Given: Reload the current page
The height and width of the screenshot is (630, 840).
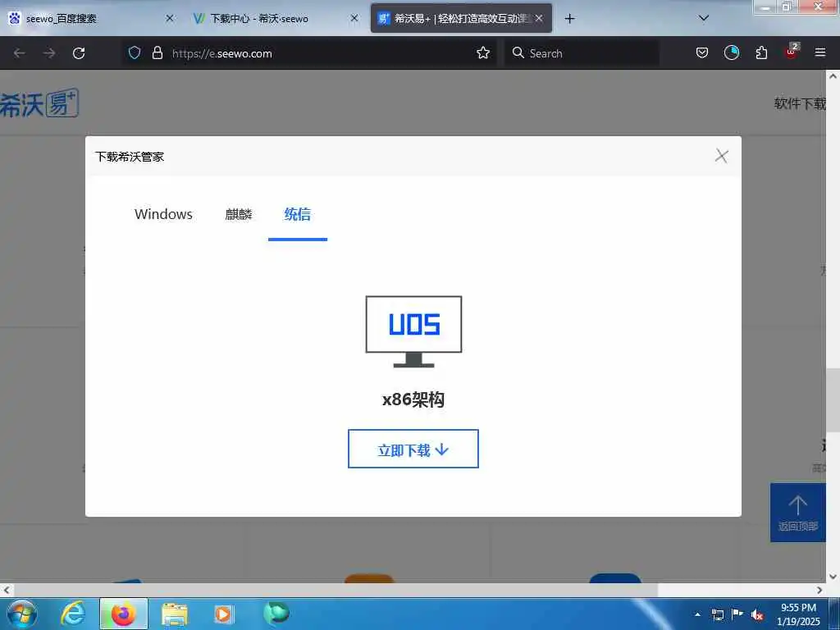Looking at the screenshot, I should point(79,53).
